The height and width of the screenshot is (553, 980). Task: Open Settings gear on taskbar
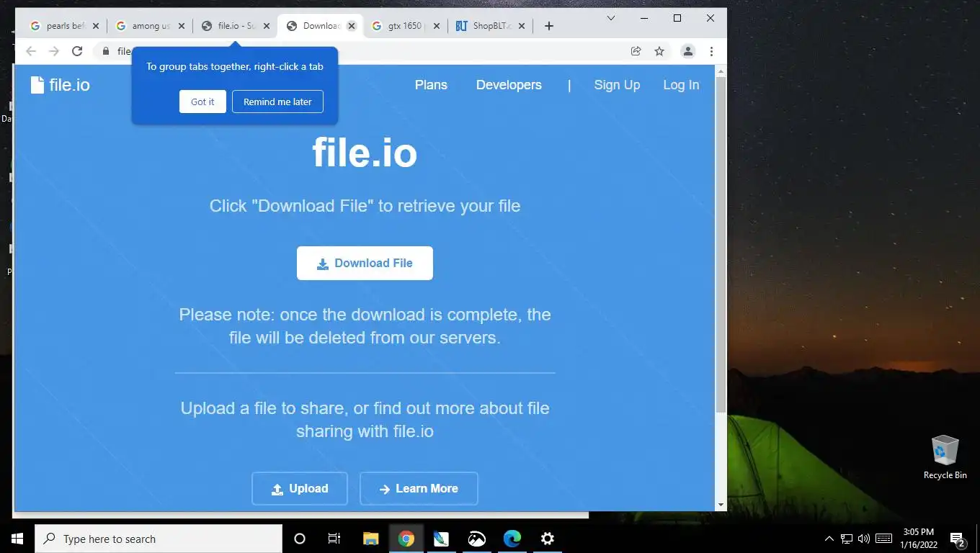(x=548, y=539)
